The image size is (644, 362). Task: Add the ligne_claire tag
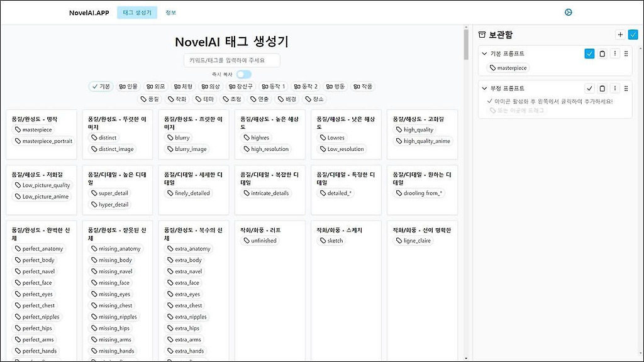(413, 241)
